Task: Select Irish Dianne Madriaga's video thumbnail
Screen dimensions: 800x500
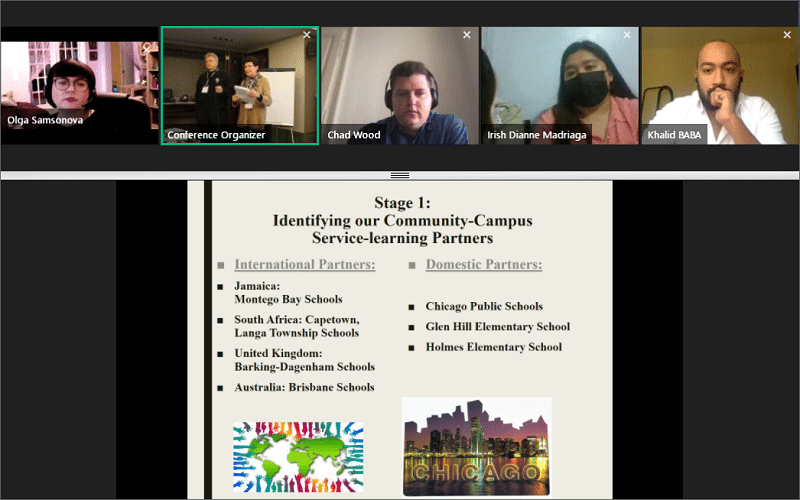Action: [x=560, y=86]
